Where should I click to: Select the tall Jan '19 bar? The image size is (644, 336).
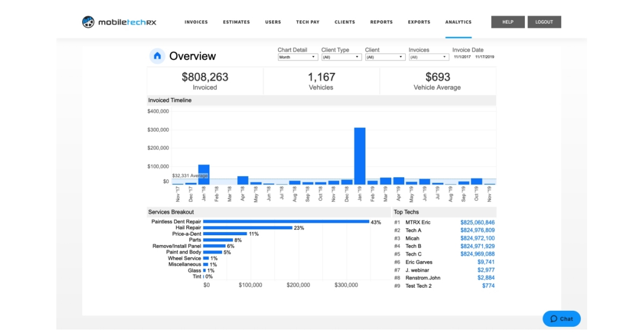(360, 156)
